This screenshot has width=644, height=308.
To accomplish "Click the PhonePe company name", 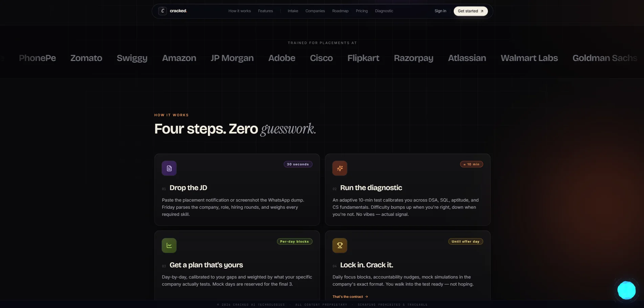I will coord(37,58).
